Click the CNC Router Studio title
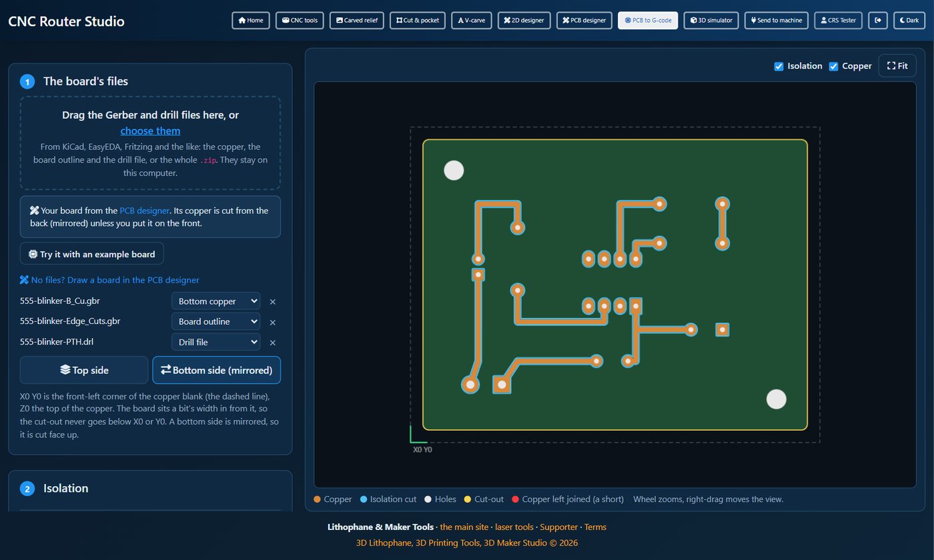The image size is (934, 560). [66, 21]
